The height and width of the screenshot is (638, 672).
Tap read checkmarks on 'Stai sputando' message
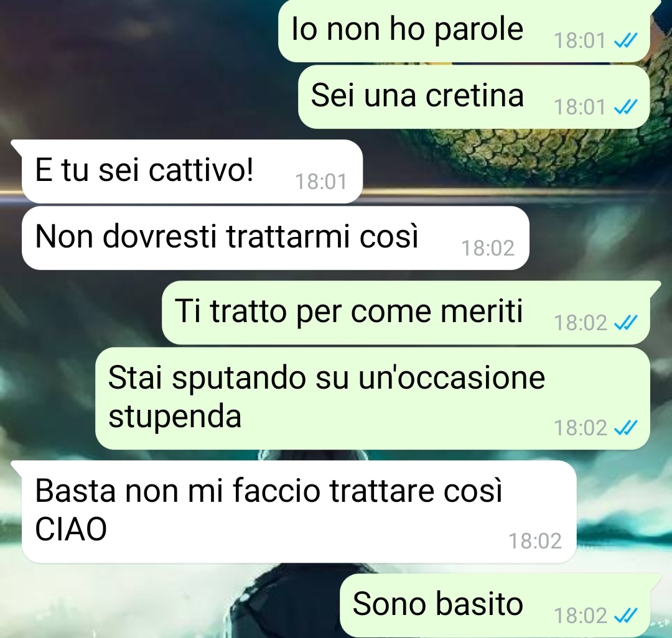click(626, 427)
